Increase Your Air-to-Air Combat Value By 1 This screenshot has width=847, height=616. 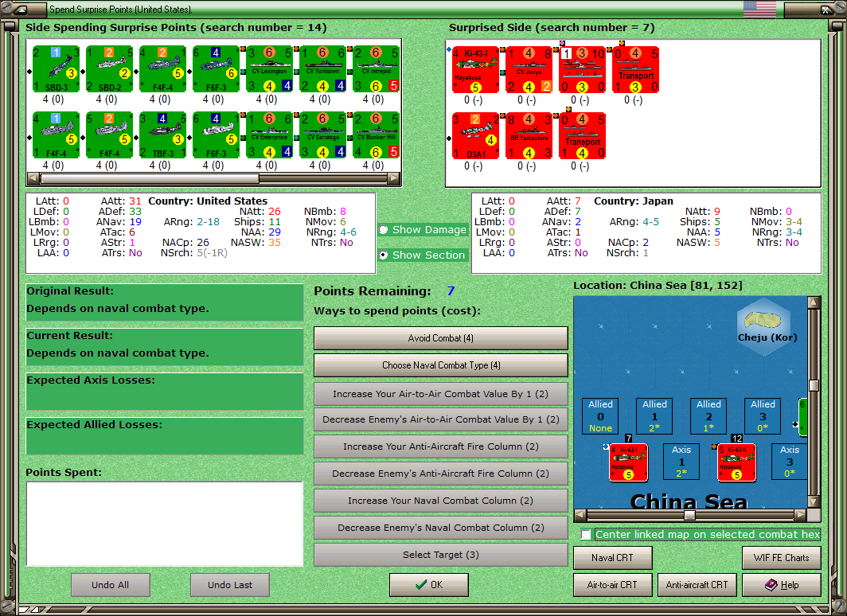441,394
